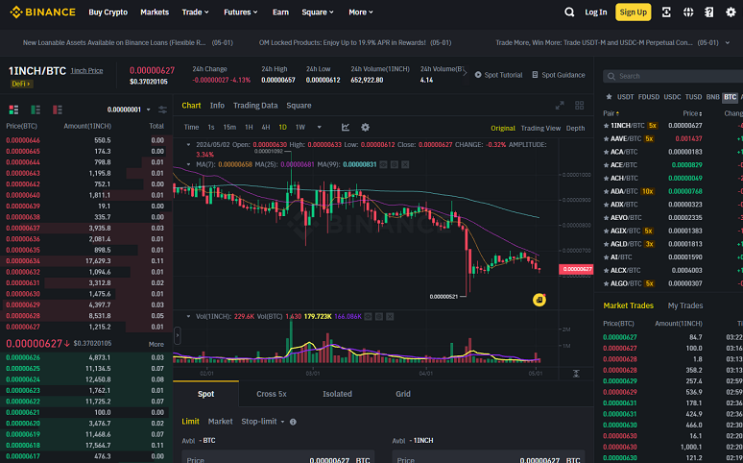Open the 1inch Price link
This screenshot has height=463, width=743.
[x=86, y=71]
